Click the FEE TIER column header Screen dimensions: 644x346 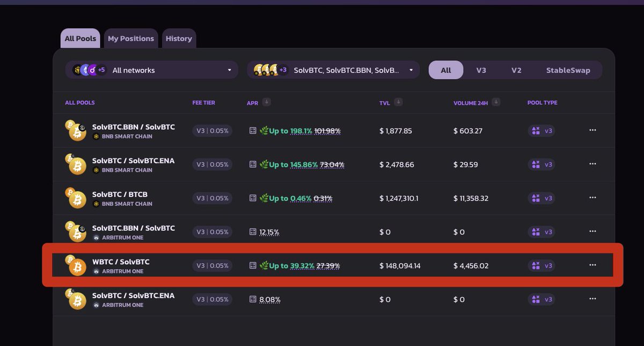(204, 103)
